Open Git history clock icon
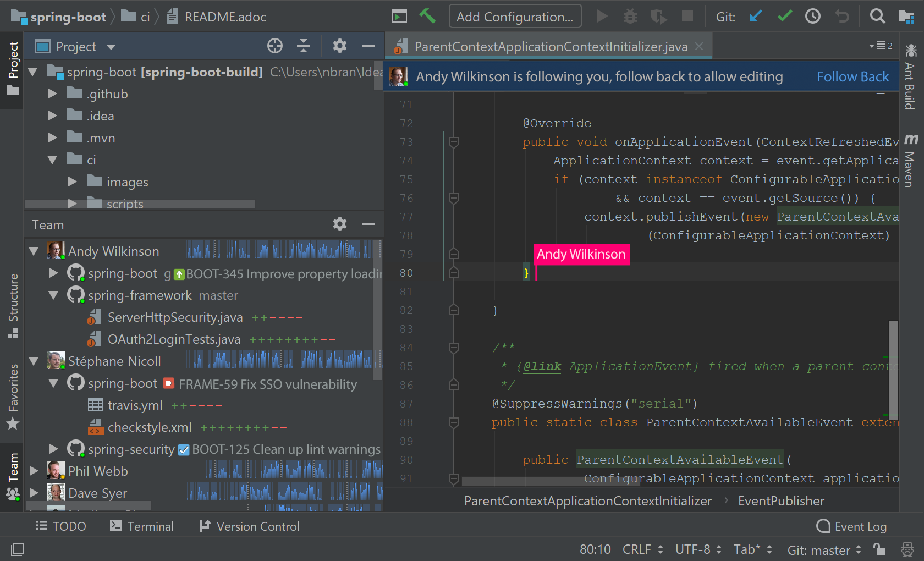The width and height of the screenshot is (924, 561). 813,16
